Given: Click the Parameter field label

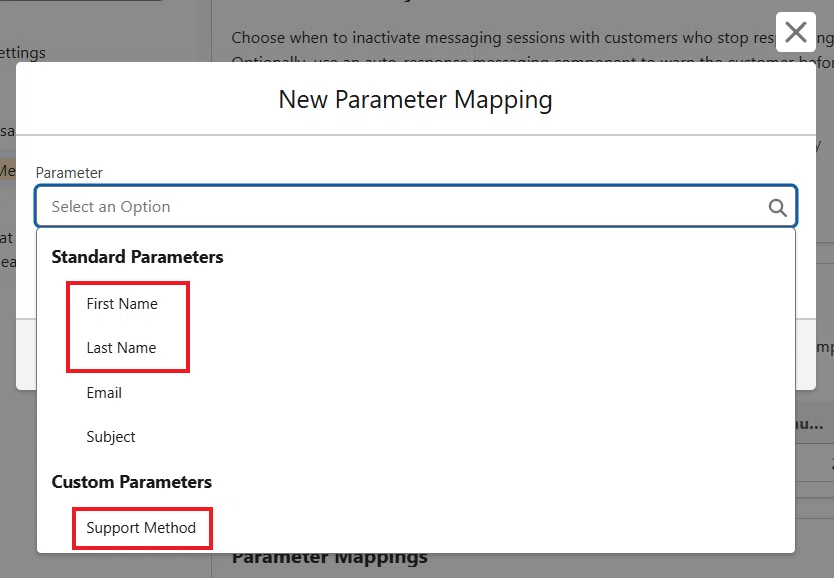Looking at the screenshot, I should (x=69, y=173).
